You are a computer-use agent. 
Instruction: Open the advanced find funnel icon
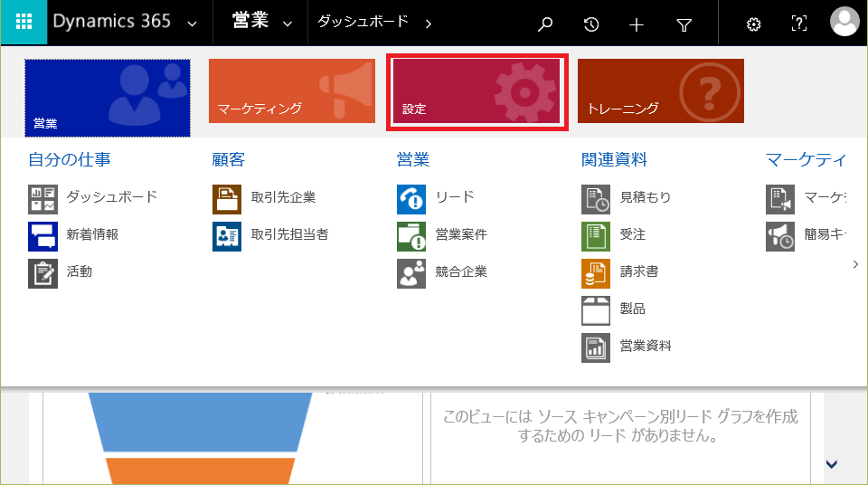coord(684,25)
